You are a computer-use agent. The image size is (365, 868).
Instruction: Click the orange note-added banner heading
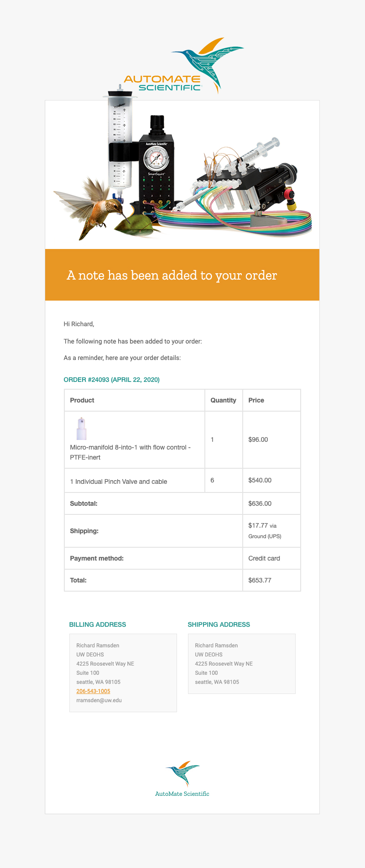point(172,275)
